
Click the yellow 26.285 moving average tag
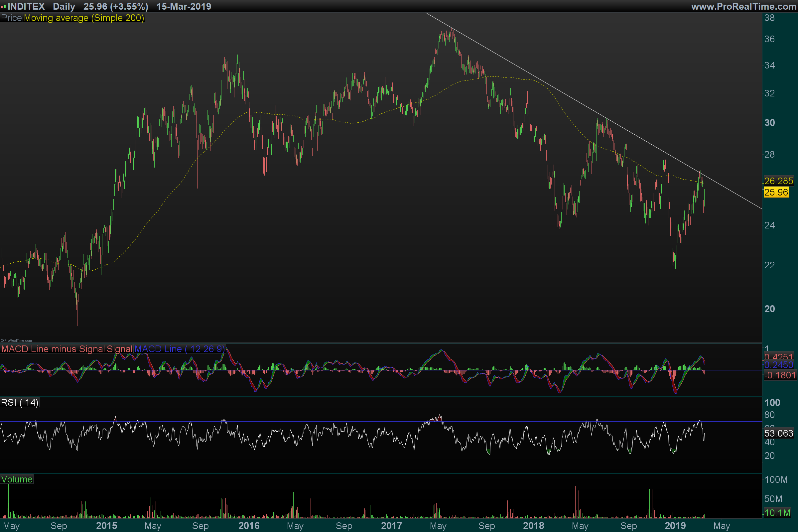tap(778, 181)
